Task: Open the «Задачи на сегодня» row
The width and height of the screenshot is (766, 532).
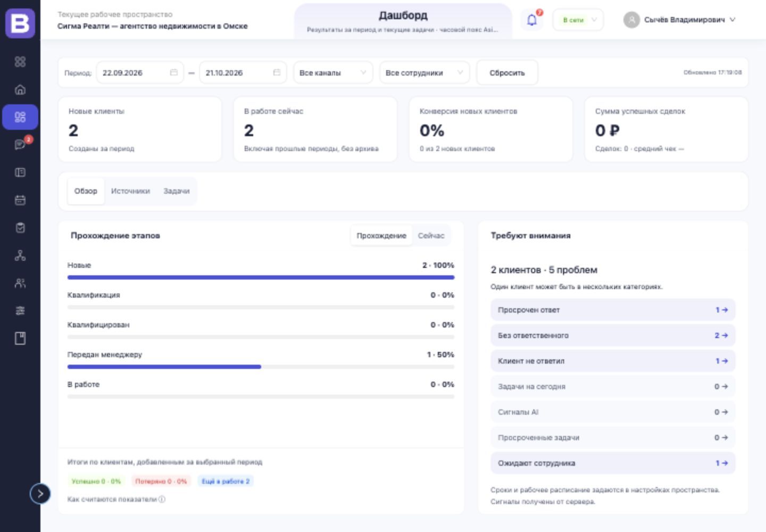Action: [x=613, y=386]
